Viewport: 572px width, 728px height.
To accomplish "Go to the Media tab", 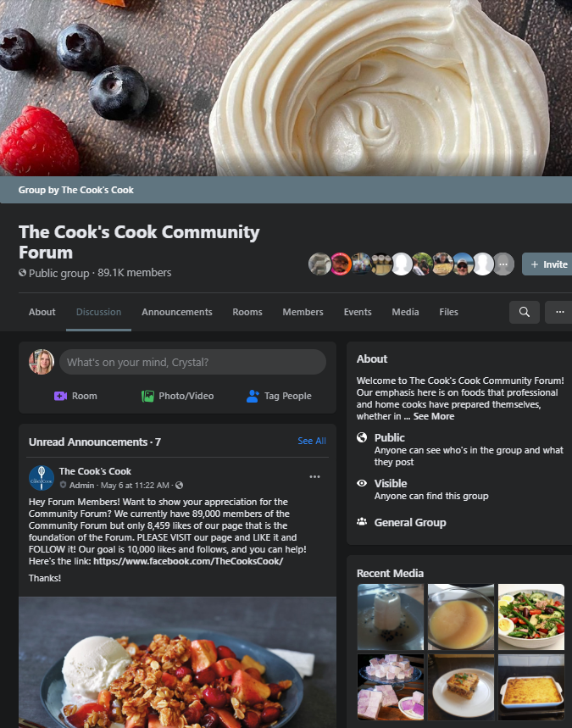I will 405,312.
